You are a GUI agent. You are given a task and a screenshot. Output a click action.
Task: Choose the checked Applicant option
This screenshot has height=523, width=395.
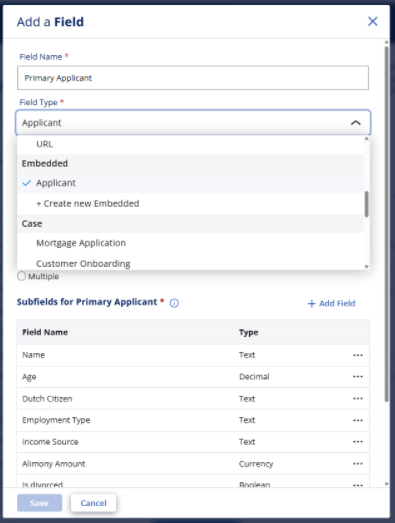click(x=190, y=183)
